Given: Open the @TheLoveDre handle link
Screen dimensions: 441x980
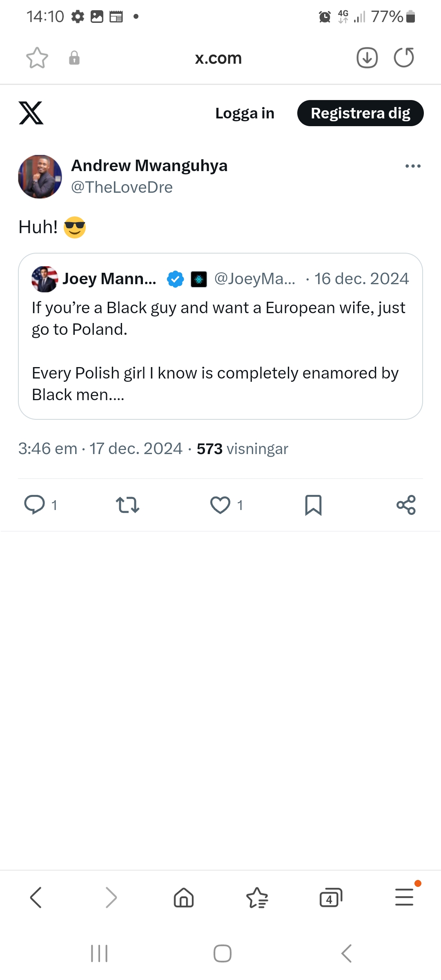Looking at the screenshot, I should 122,187.
